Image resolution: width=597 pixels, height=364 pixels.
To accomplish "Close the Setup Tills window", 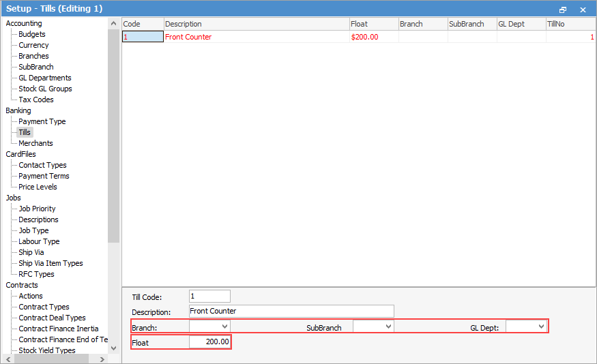I will [583, 10].
